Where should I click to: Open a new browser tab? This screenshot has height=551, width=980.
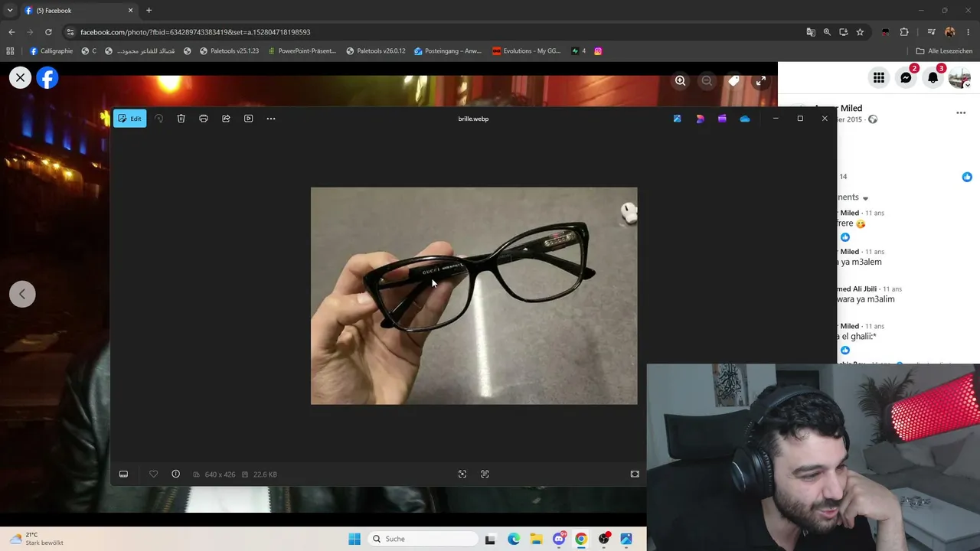tap(149, 11)
